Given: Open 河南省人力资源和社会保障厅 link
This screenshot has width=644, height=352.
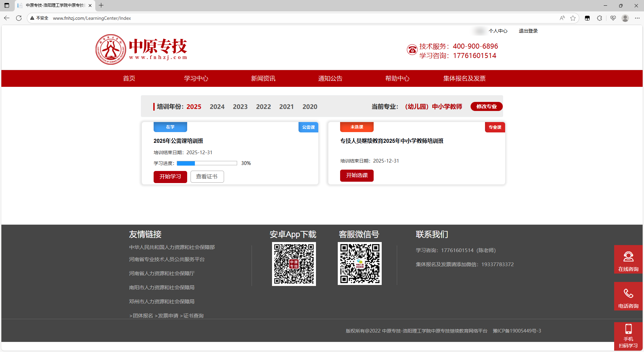Looking at the screenshot, I should tap(162, 273).
